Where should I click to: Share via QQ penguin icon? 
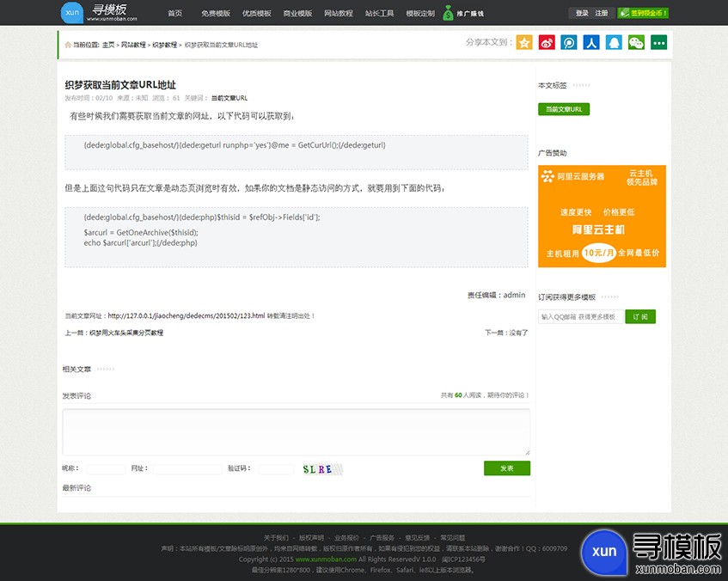coord(614,42)
